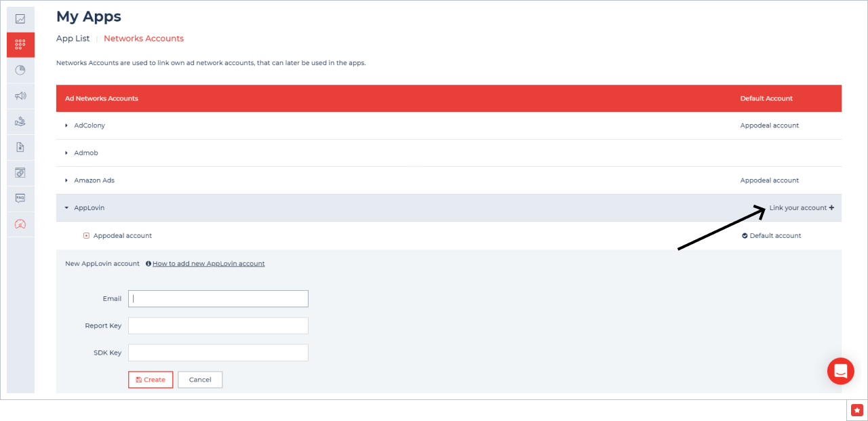Set Appodeal account as default AppLovin account

[x=771, y=235]
